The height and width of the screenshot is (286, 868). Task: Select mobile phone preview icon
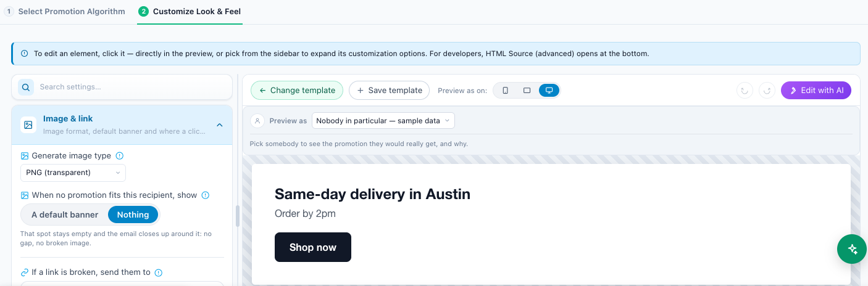[506, 91]
